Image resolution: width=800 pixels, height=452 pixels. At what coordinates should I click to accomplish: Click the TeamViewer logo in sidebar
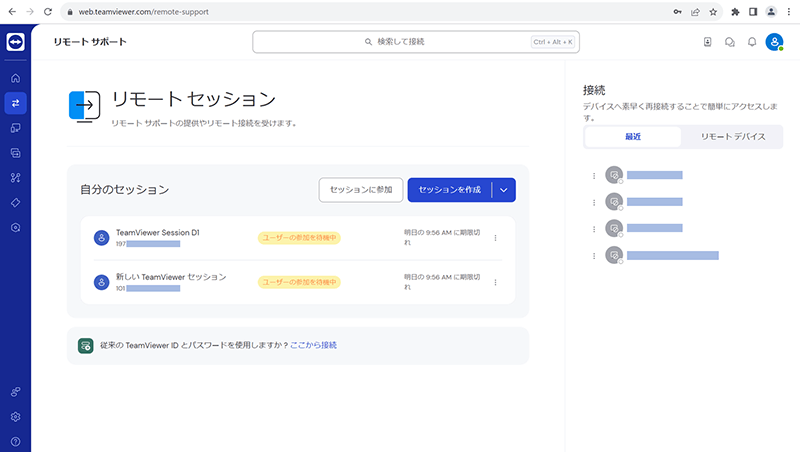[x=15, y=42]
